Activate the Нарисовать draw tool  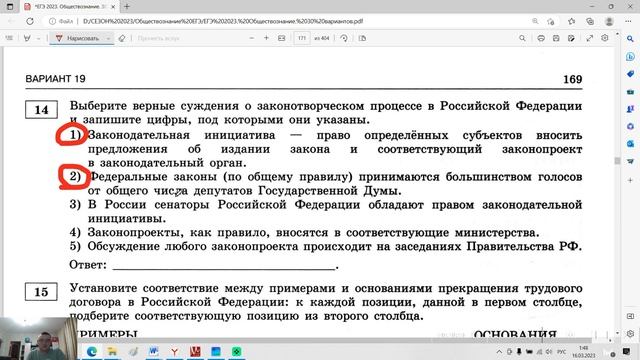click(x=78, y=38)
